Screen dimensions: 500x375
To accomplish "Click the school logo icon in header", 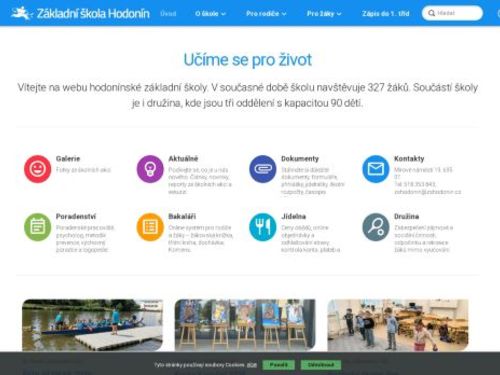I will tap(21, 13).
